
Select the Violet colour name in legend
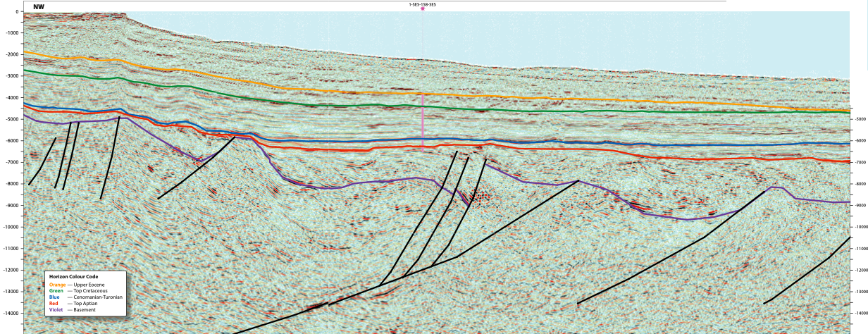(x=56, y=309)
